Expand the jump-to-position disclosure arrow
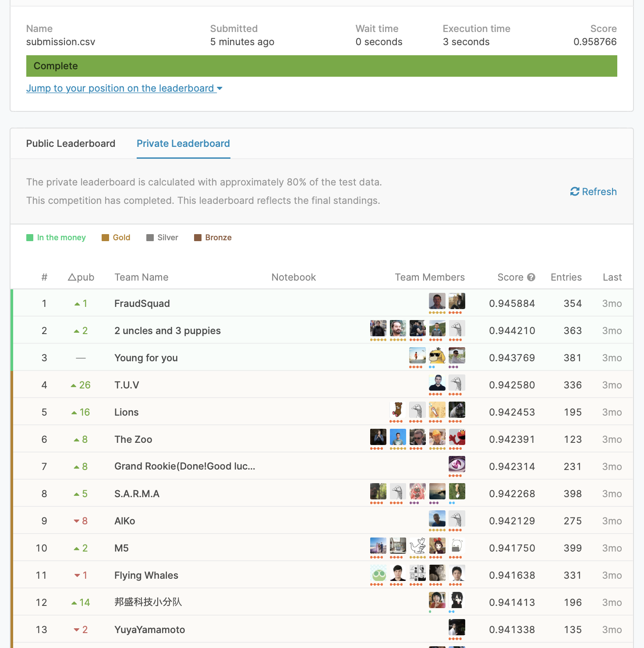644x648 pixels. pyautogui.click(x=219, y=88)
